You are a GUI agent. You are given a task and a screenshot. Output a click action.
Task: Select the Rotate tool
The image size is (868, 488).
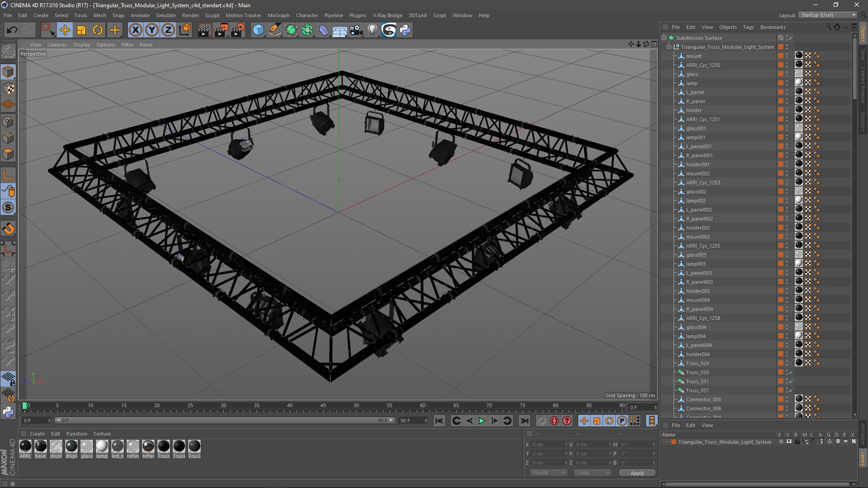pyautogui.click(x=98, y=30)
